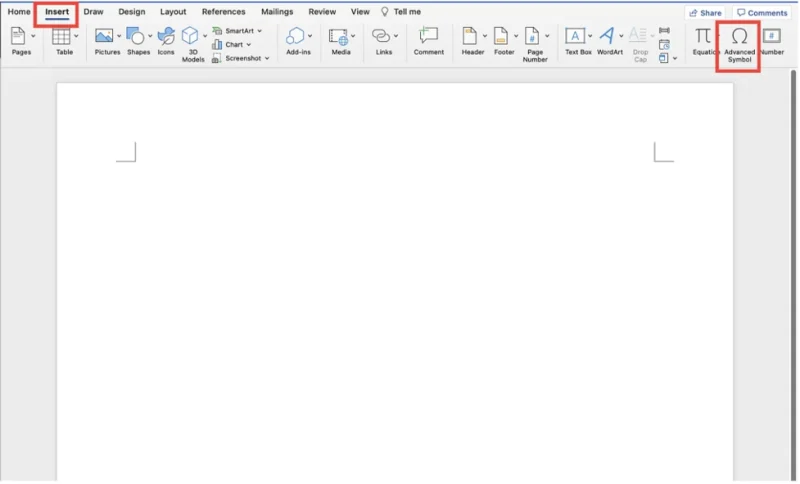800x484 pixels.
Task: Click the Pictures icon
Action: 104,36
